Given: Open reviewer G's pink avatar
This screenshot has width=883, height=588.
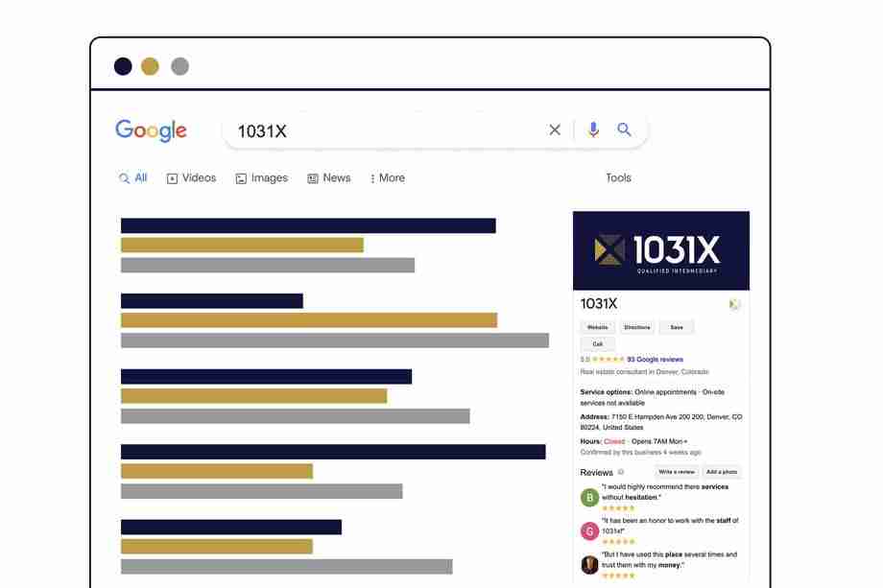Looking at the screenshot, I should pyautogui.click(x=588, y=530).
